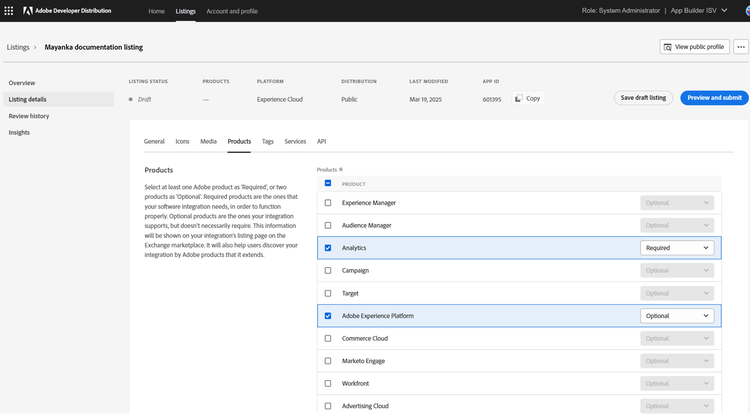Screen dimensions: 750x415
Task: Click the Draft listing status text
Action: [x=144, y=99]
